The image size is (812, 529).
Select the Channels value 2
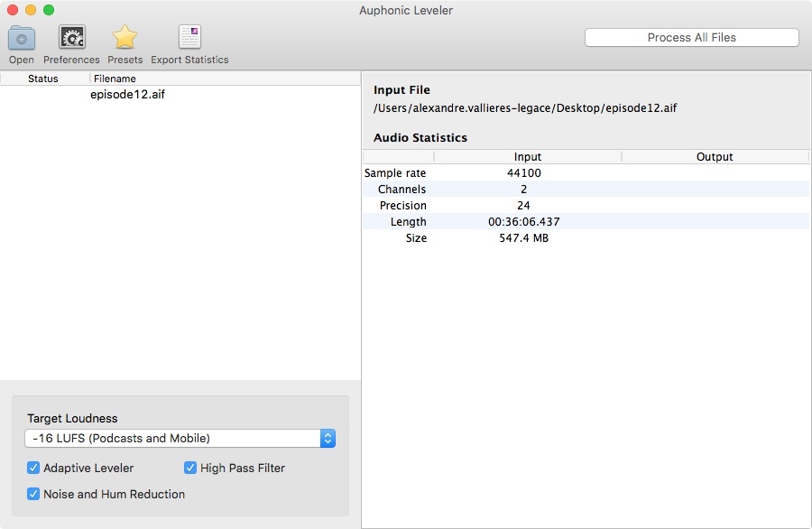click(x=523, y=189)
